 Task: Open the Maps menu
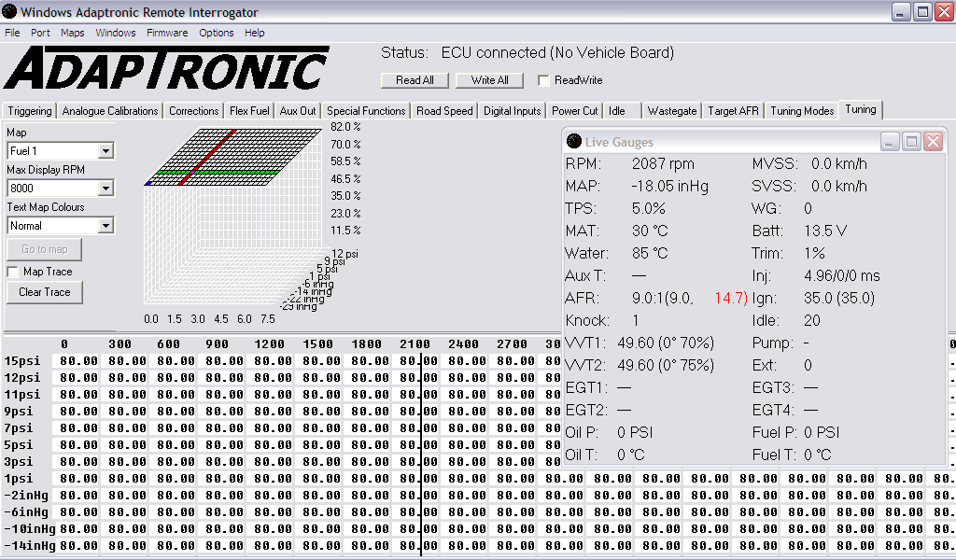pyautogui.click(x=73, y=33)
